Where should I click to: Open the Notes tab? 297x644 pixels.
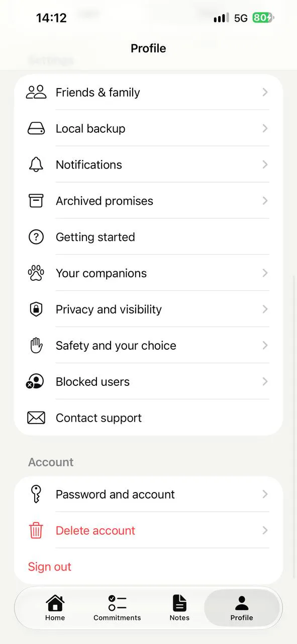point(179,608)
